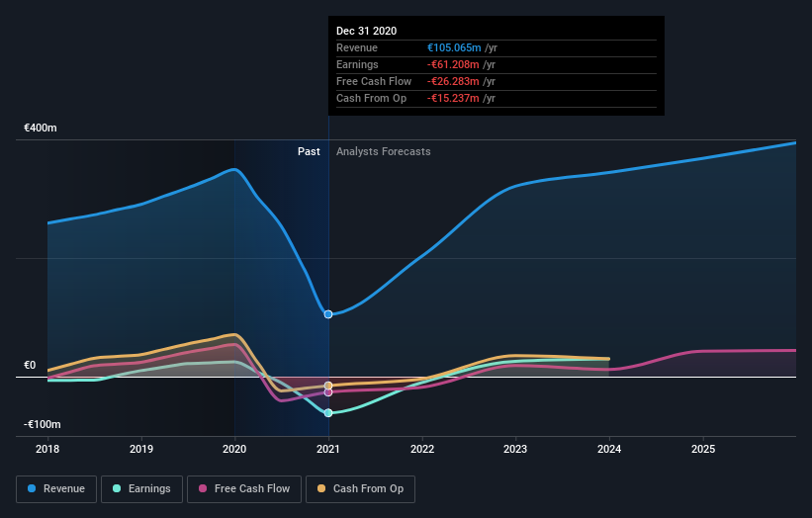Click the Free Cash Flow label in tooltip
The image size is (812, 518).
coord(374,81)
